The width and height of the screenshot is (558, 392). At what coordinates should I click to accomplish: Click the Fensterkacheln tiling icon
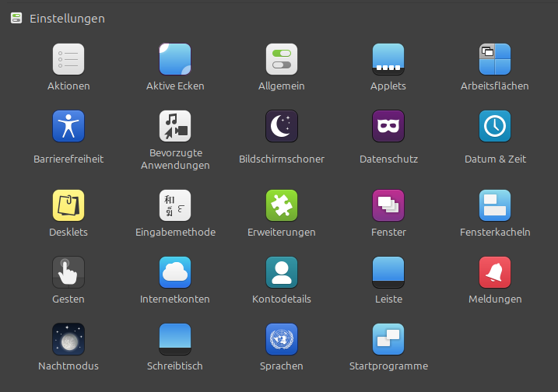[495, 205]
